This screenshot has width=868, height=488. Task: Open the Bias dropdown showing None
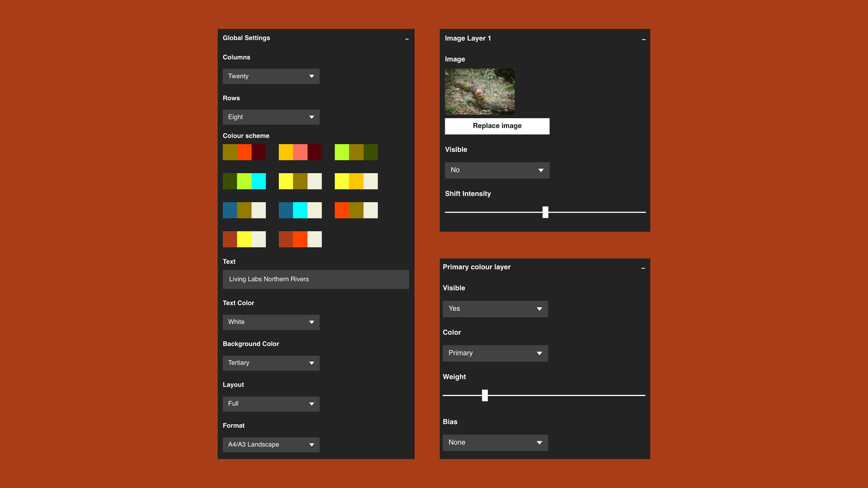pos(495,443)
